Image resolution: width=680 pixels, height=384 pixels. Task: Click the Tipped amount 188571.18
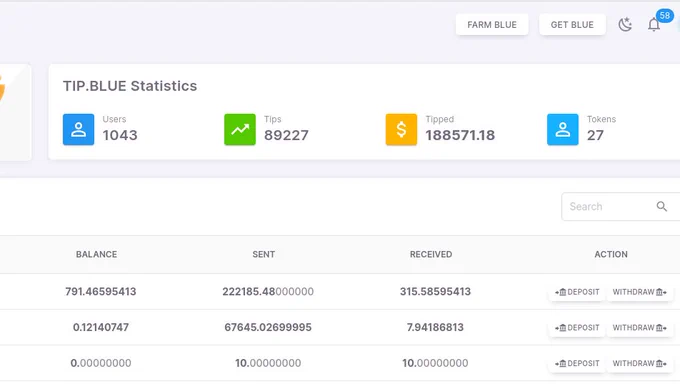pyautogui.click(x=460, y=135)
